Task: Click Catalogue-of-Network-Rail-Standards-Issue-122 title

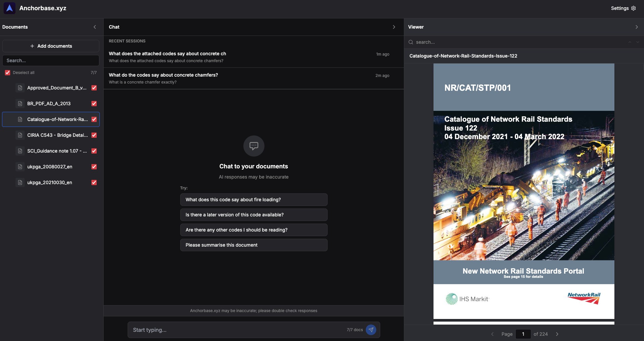Action: pyautogui.click(x=463, y=56)
